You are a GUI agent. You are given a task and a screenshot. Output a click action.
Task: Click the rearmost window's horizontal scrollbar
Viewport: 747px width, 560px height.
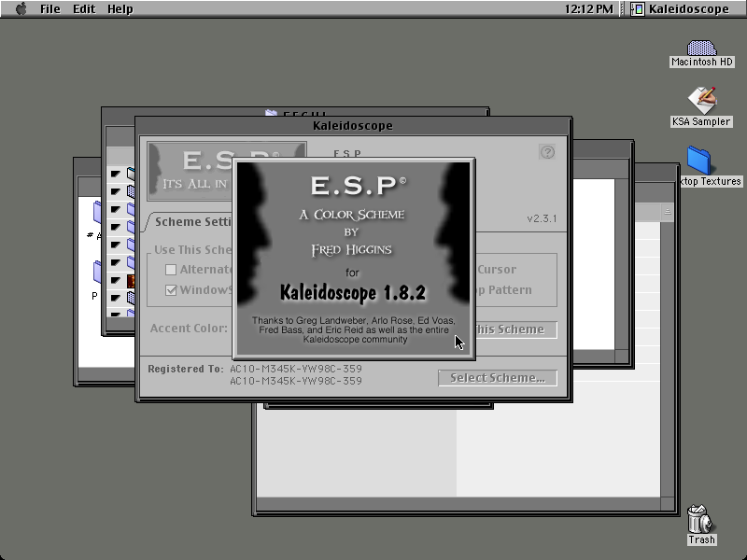pos(458,504)
